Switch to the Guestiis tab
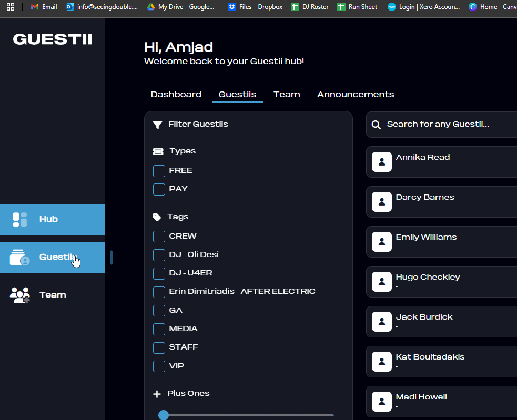The height and width of the screenshot is (420, 517). 237,94
